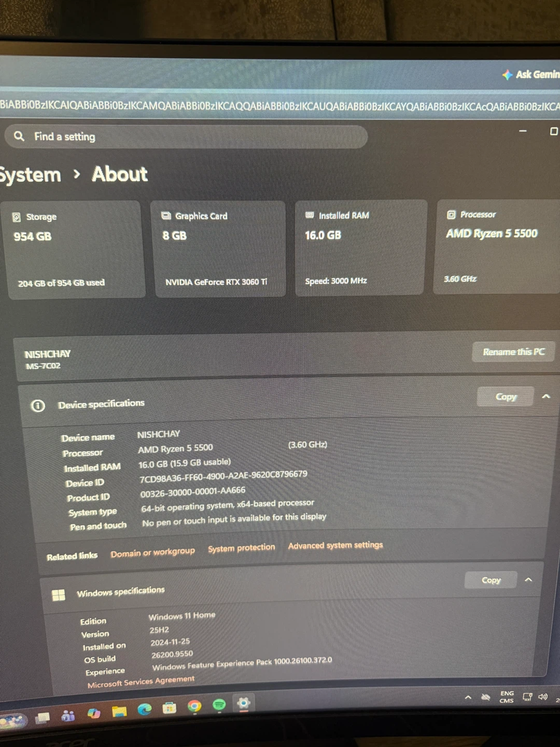Image resolution: width=560 pixels, height=747 pixels.
Task: Click the 64-bit operating system text
Action: pos(228,505)
